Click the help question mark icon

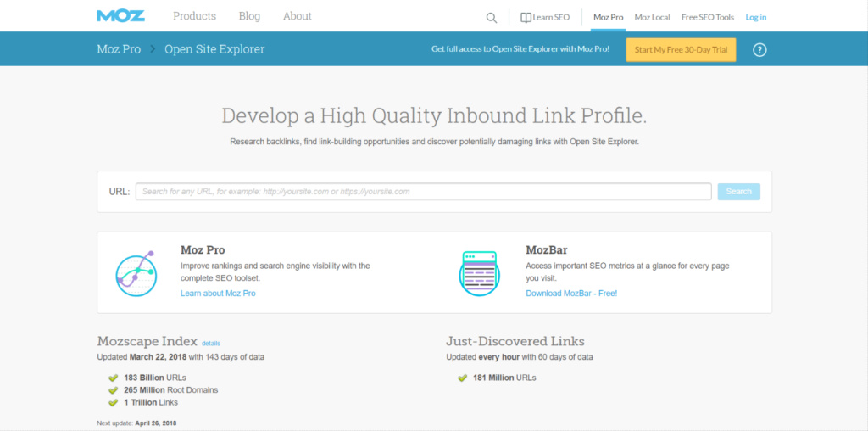tap(759, 50)
